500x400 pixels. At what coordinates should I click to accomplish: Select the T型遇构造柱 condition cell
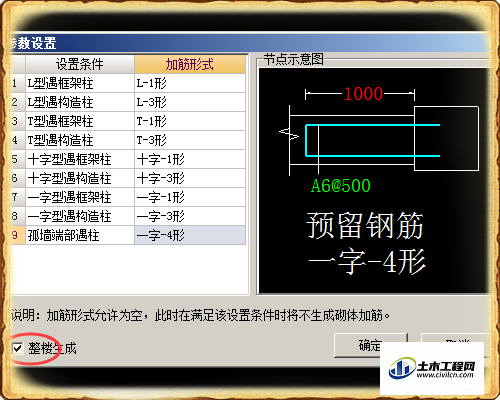[x=80, y=140]
